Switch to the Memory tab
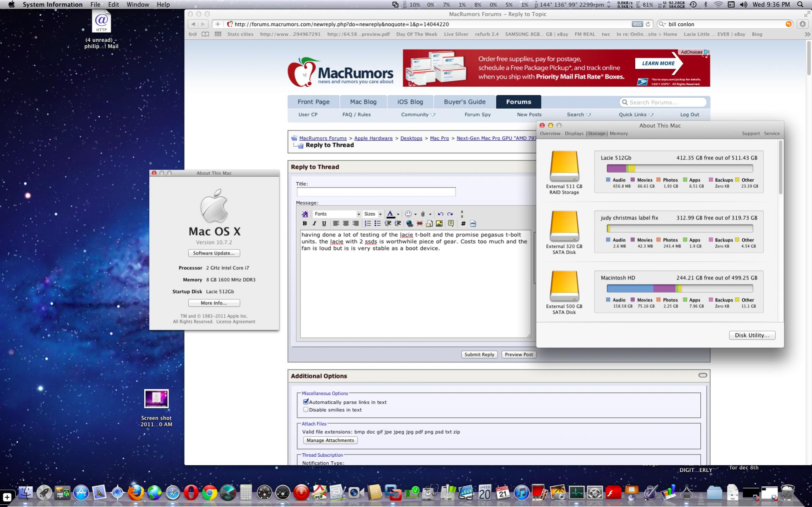Image resolution: width=812 pixels, height=507 pixels. tap(619, 134)
